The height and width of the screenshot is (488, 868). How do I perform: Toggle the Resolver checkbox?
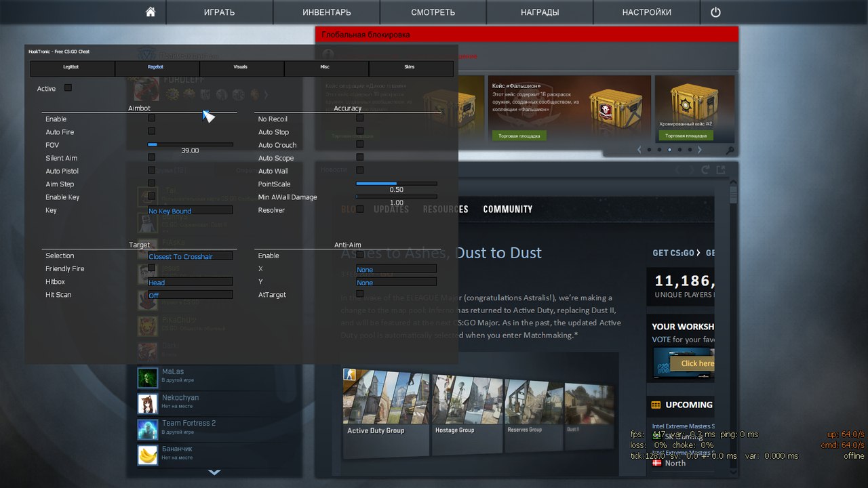click(x=360, y=209)
